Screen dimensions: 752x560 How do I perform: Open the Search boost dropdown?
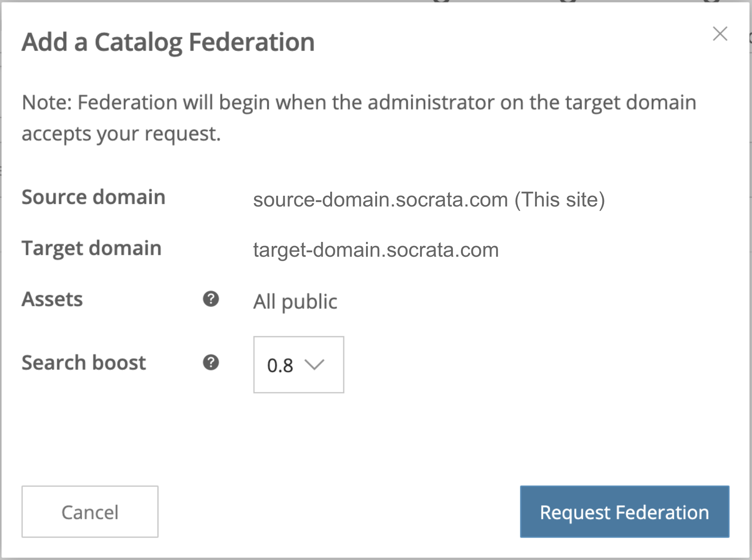click(298, 365)
